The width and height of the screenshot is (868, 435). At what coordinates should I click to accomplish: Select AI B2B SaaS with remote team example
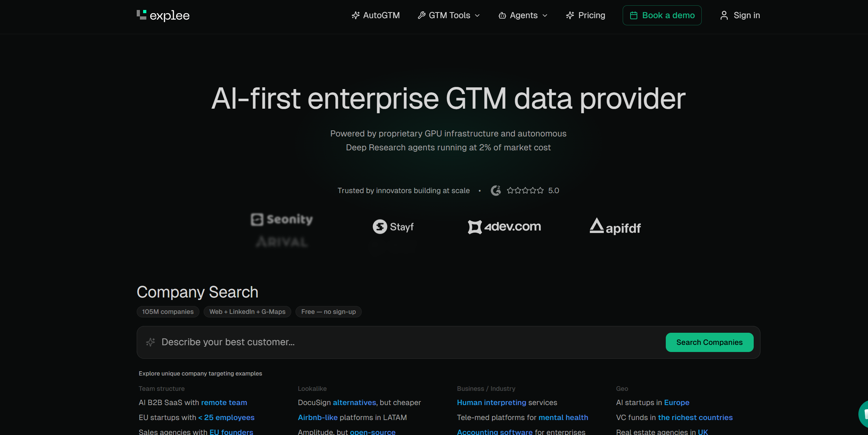[193, 403]
